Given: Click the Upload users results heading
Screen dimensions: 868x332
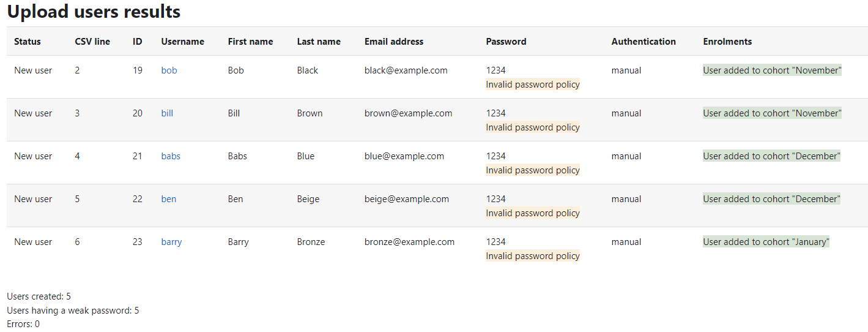Looking at the screenshot, I should pos(94,11).
